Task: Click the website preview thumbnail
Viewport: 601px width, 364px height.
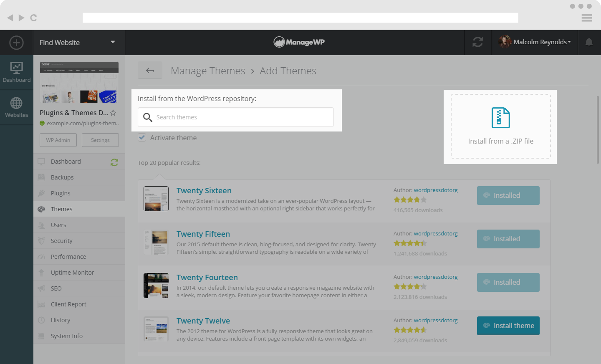Action: 79,82
